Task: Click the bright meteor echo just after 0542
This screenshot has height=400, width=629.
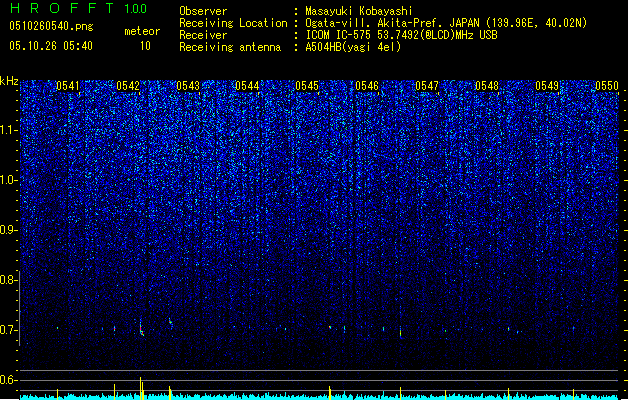Action: point(141,329)
